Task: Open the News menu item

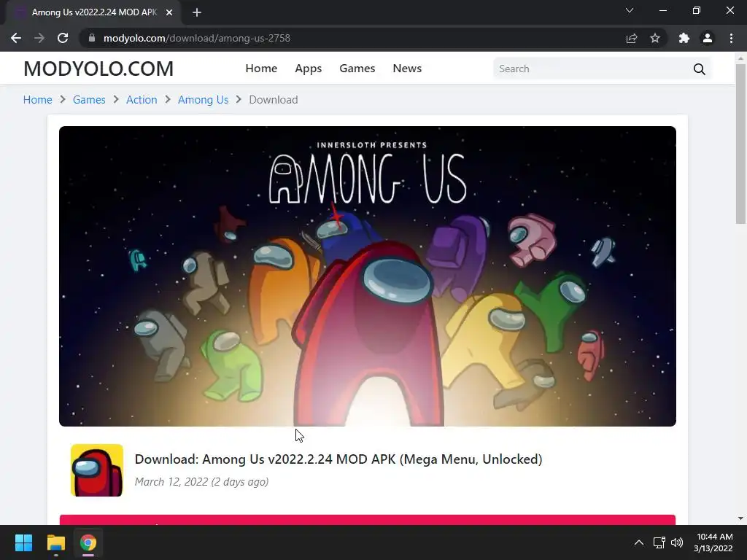Action: [x=407, y=69]
